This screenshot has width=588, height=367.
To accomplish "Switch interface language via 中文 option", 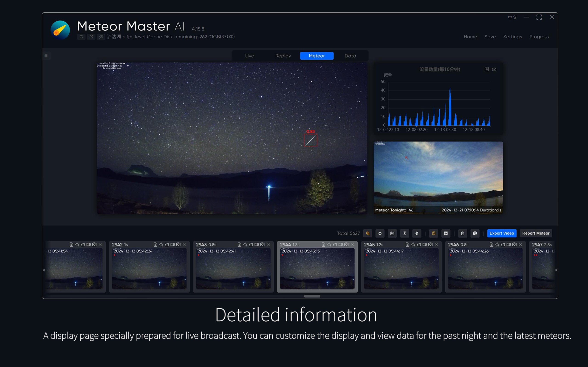I will click(x=512, y=17).
